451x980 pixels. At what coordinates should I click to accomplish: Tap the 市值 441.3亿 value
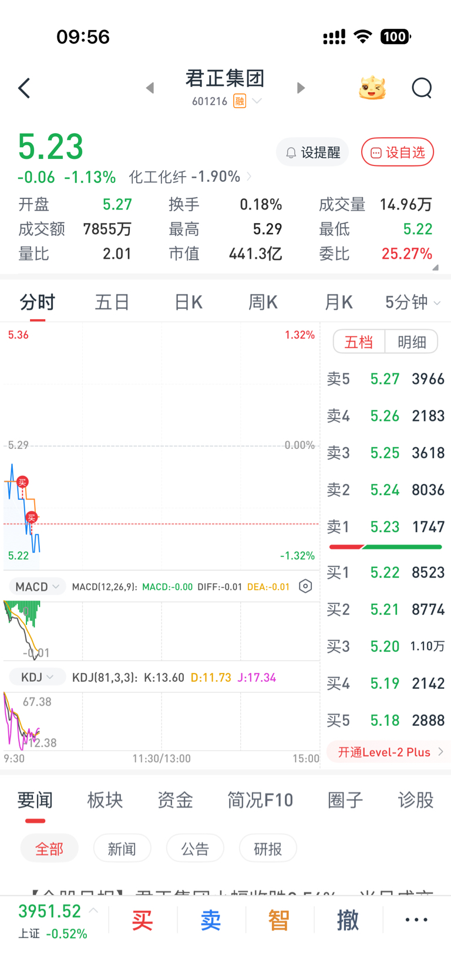coord(255,254)
